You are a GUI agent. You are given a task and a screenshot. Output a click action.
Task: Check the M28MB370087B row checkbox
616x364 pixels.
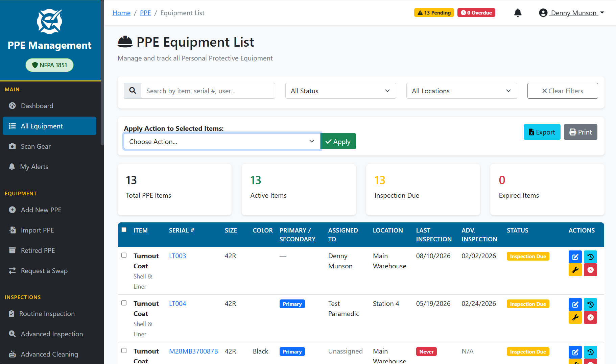[x=124, y=350]
